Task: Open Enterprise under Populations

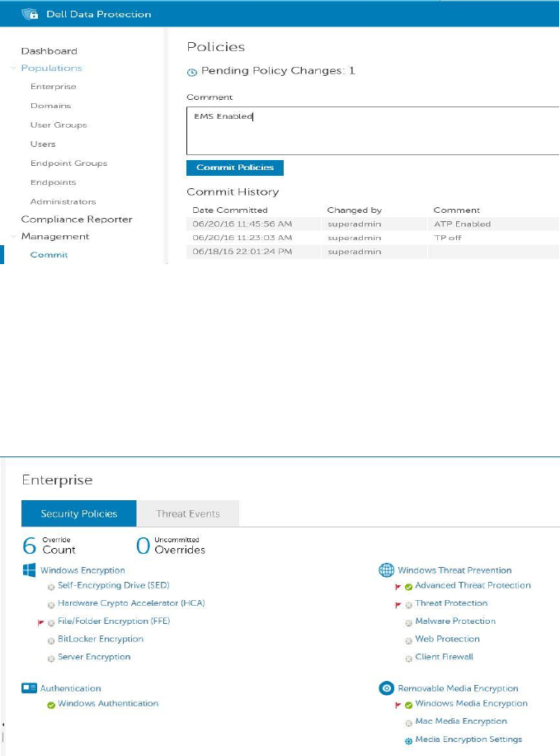Action: pyautogui.click(x=53, y=87)
